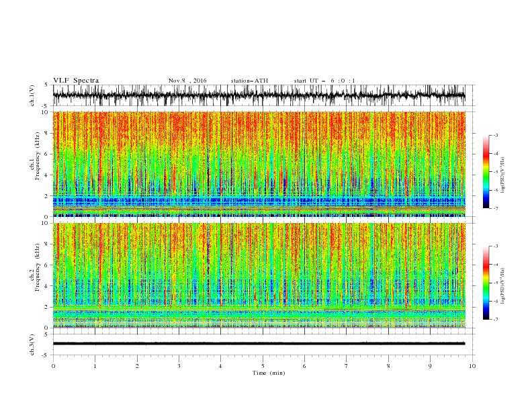Image resolution: width=532 pixels, height=411 pixels.
Task: Click the "6" frequency tick of ch.1 spectrogram
Action: (46, 154)
